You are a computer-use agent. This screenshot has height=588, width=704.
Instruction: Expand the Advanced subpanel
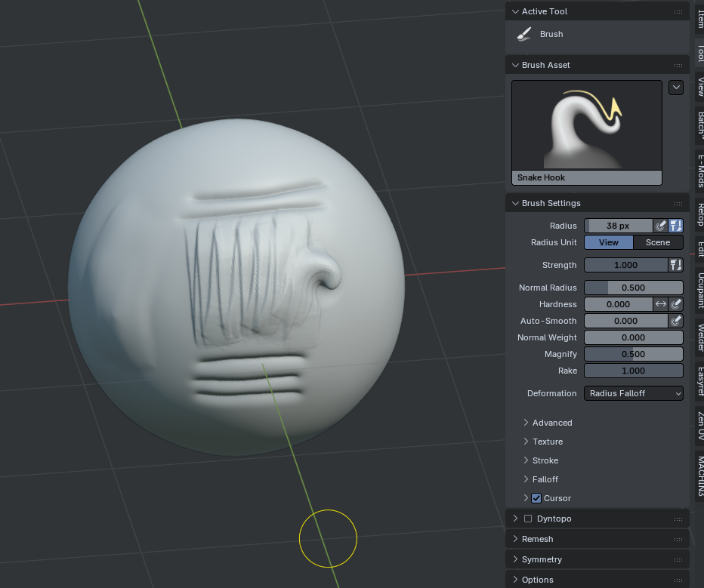click(526, 423)
